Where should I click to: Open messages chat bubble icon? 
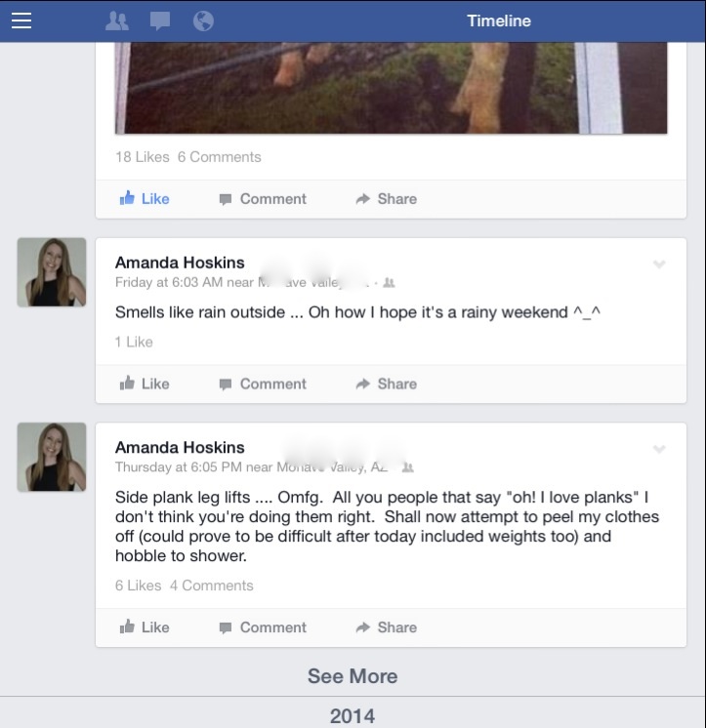pyautogui.click(x=160, y=21)
